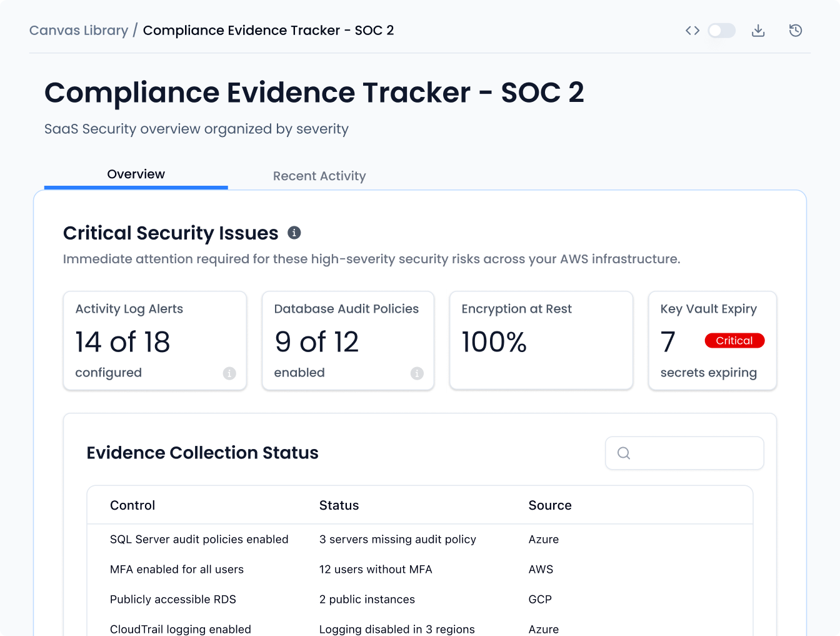Focus the Evidence Collection search field

694,453
